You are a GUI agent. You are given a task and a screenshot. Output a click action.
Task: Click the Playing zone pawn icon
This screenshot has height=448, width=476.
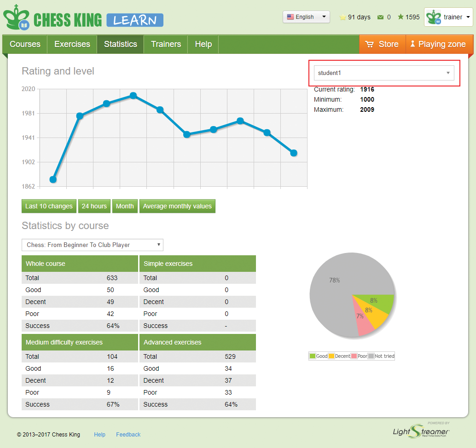pos(412,44)
